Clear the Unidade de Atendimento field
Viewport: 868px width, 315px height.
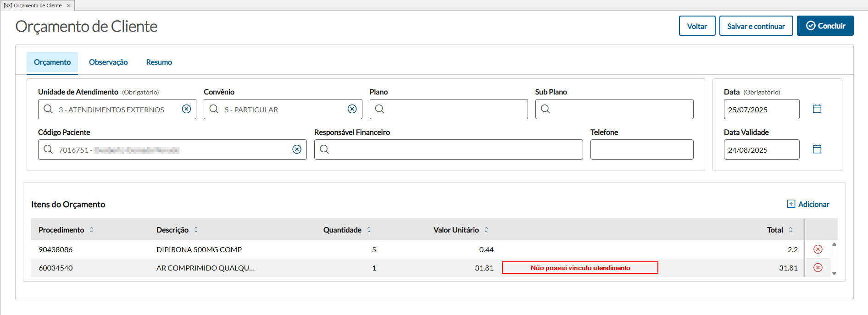186,109
